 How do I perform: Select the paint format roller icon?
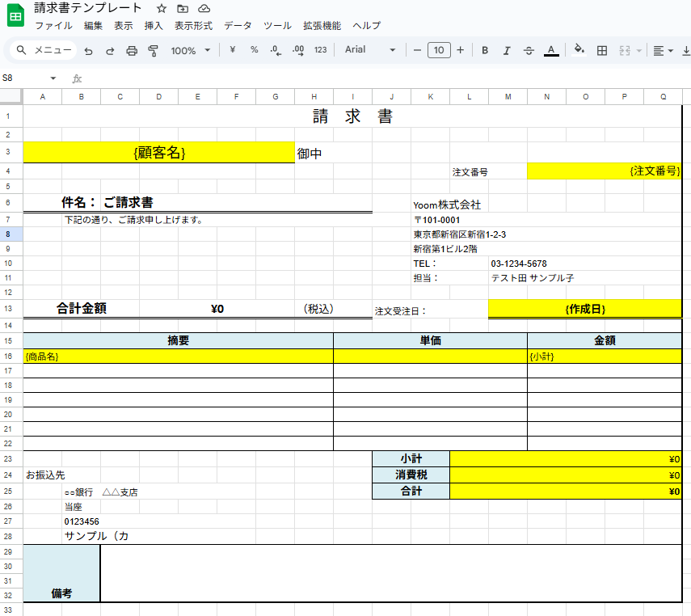tap(153, 51)
